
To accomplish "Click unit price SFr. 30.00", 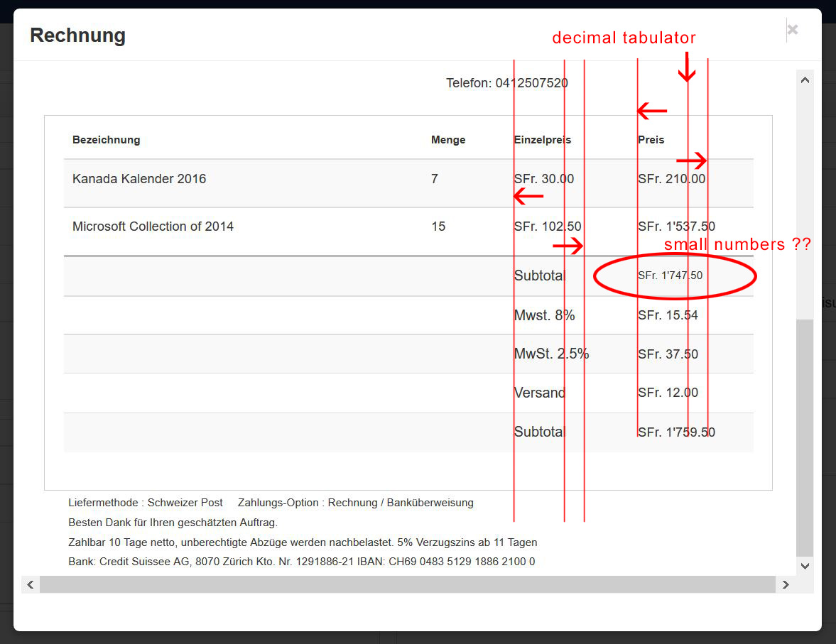I will click(544, 179).
